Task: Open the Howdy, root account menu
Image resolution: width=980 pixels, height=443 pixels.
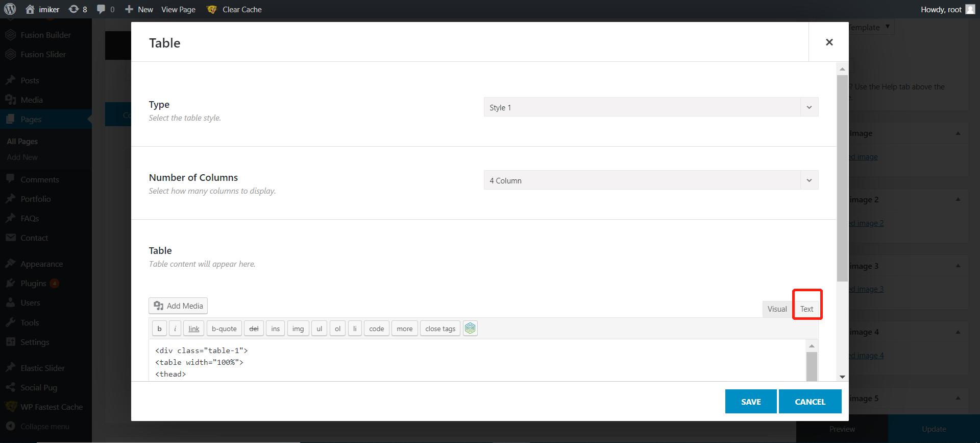Action: [948, 9]
